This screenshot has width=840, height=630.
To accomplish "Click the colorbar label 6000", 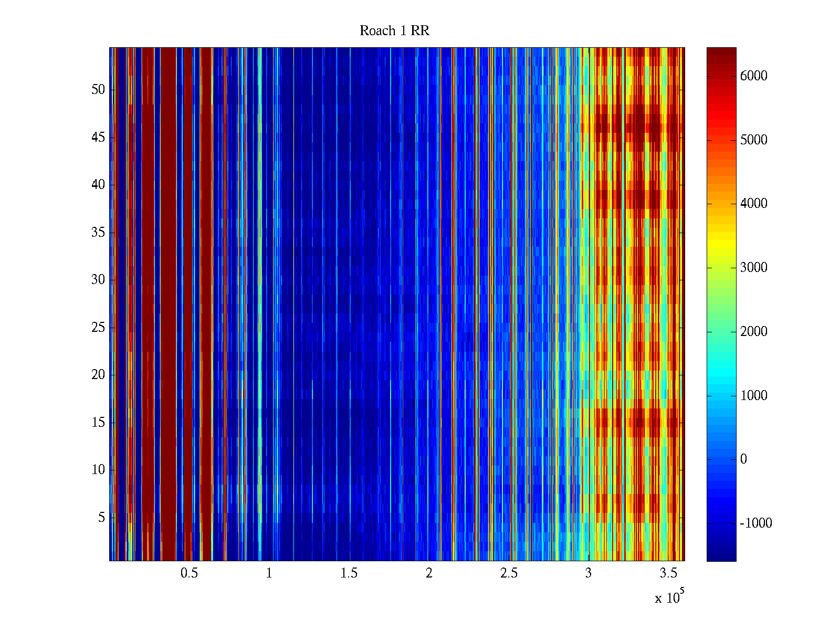I will [x=753, y=76].
